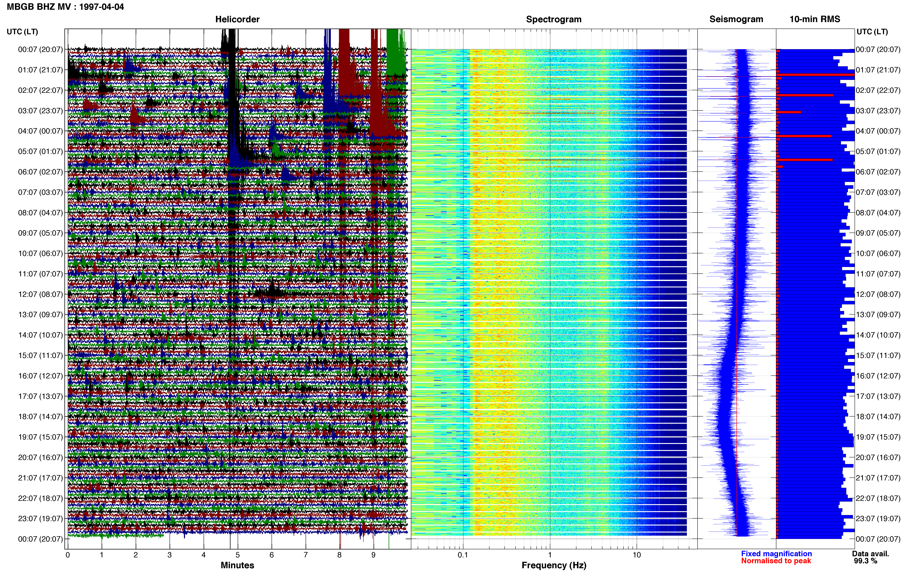Click left time label '15:07 (11:07)'
Image resolution: width=924 pixels, height=578 pixels.
click(41, 356)
